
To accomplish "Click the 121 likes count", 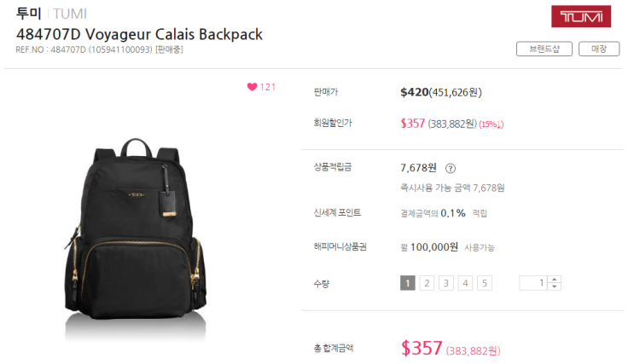I will 268,87.
